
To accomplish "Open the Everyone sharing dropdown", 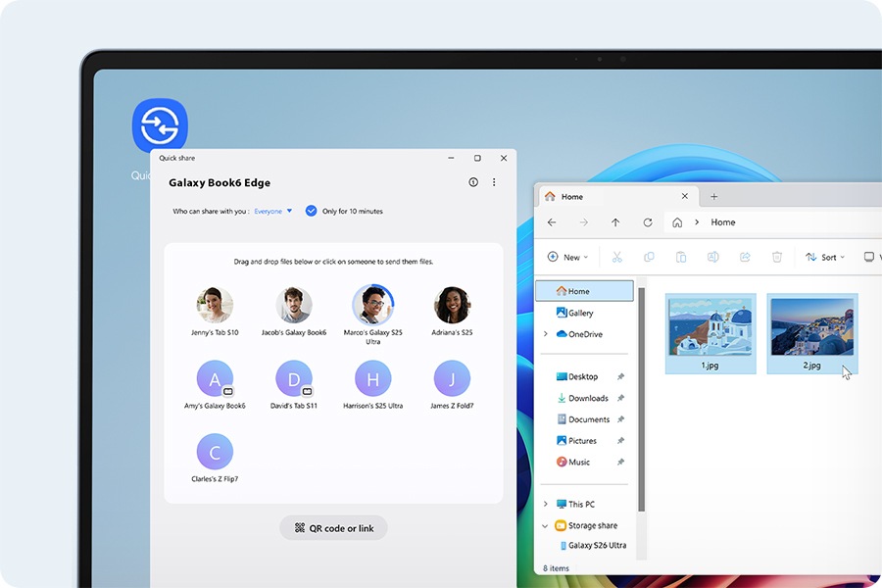I will coord(272,211).
